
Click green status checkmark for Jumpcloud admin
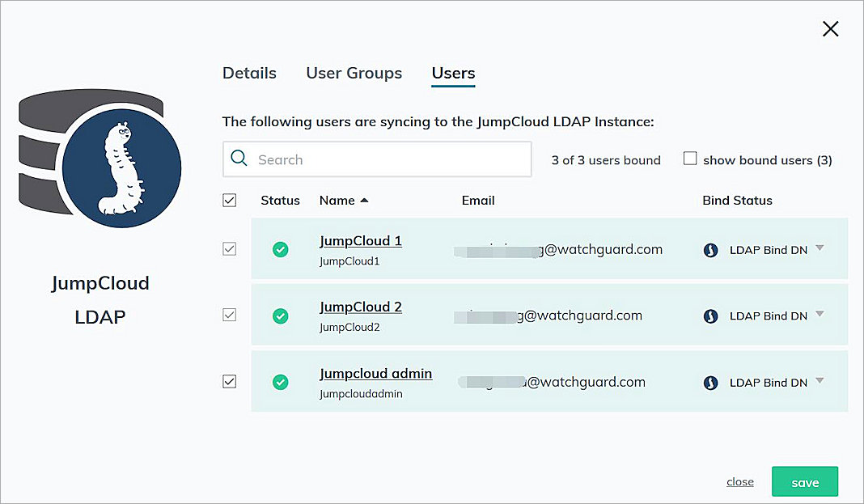point(280,382)
